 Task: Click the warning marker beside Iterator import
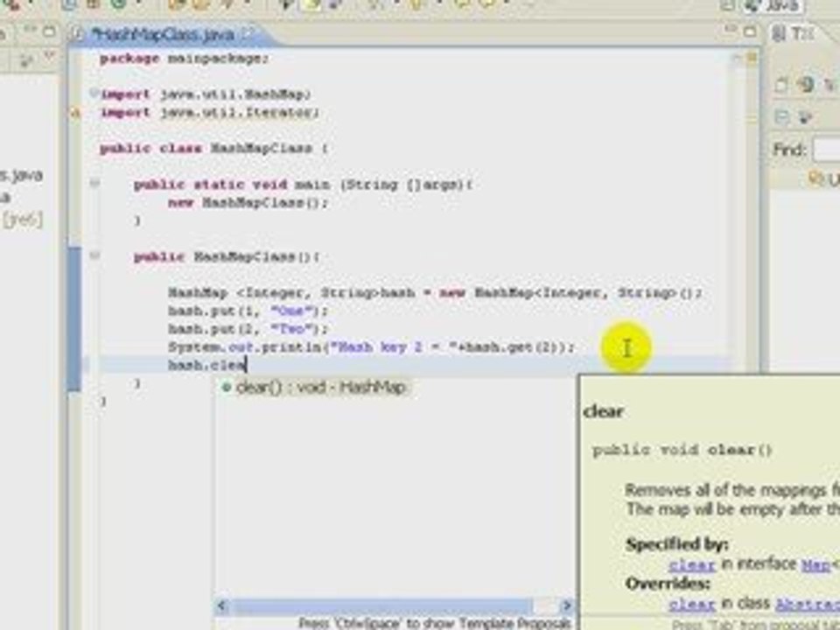pos(75,113)
